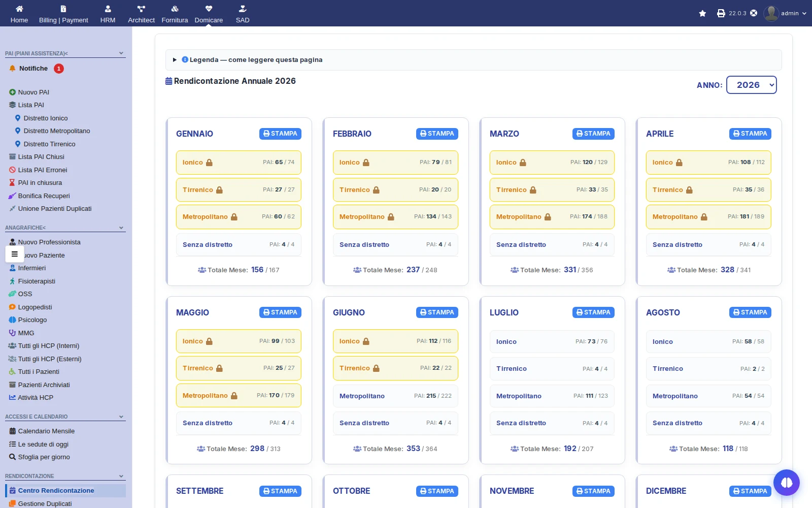Open Luglio Tirrenico district row
The width and height of the screenshot is (812, 508).
(552, 369)
